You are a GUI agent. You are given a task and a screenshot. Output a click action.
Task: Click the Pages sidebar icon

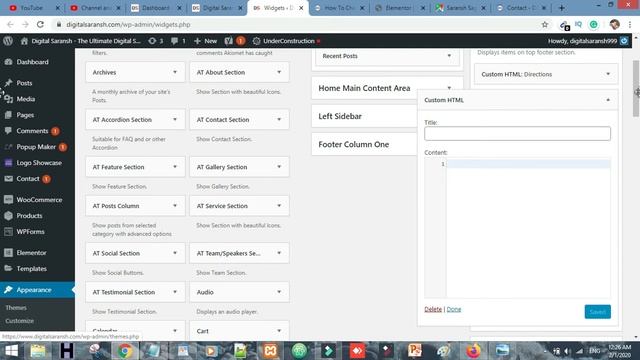8,115
